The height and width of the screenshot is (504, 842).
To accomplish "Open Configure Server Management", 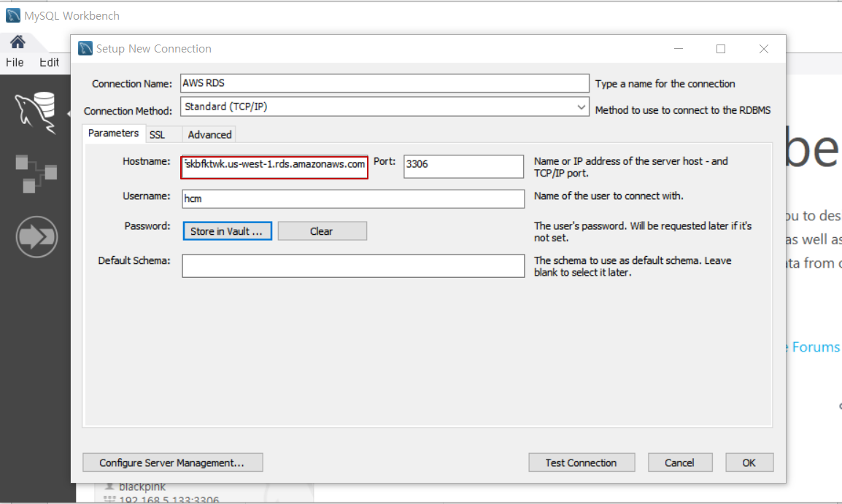I will (x=172, y=462).
